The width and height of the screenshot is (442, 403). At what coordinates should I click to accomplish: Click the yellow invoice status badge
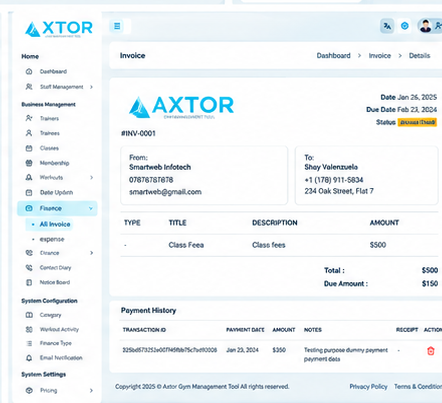coord(417,122)
